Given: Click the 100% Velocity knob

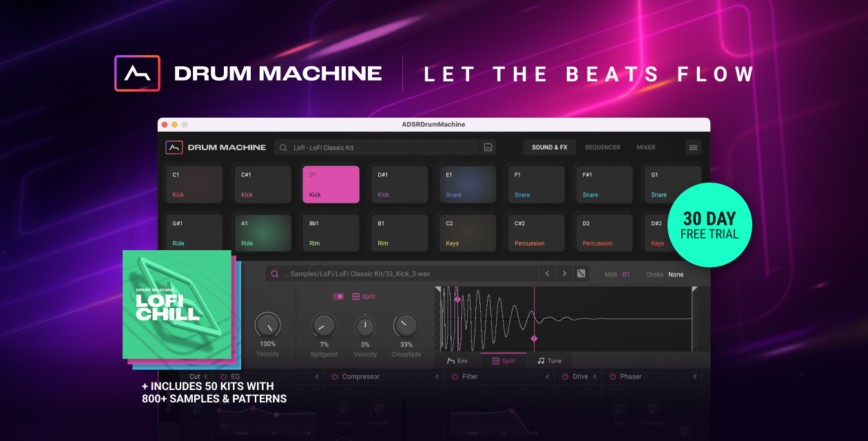Looking at the screenshot, I should 267,325.
